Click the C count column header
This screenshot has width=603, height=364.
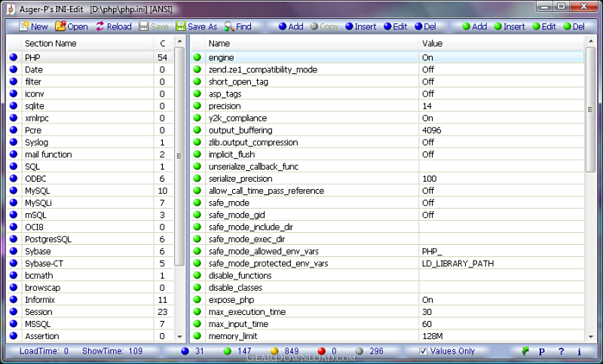(163, 44)
